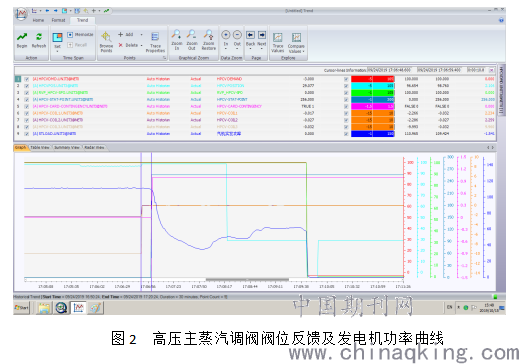Open the Table View tab

point(40,147)
